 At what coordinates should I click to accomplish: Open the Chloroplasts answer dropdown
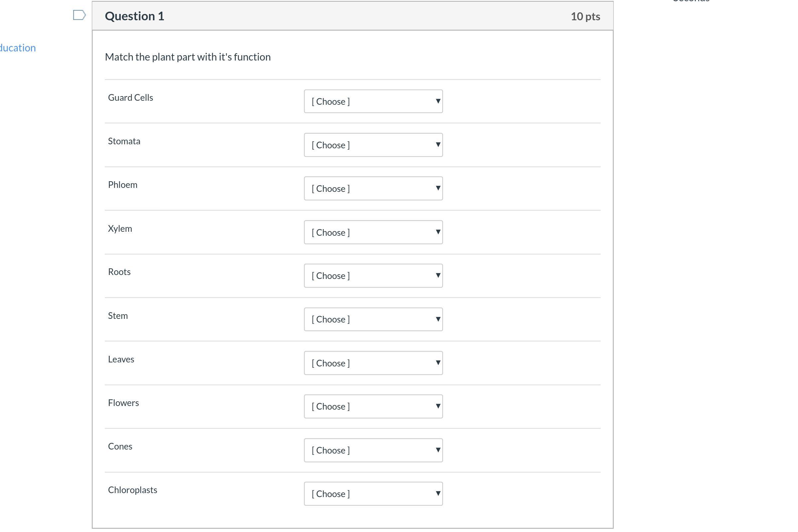click(373, 494)
